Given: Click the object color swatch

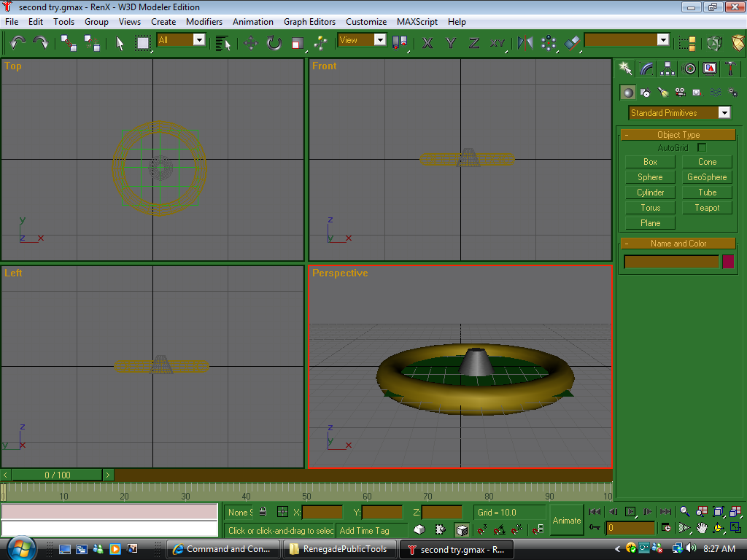Looking at the screenshot, I should coord(727,262).
